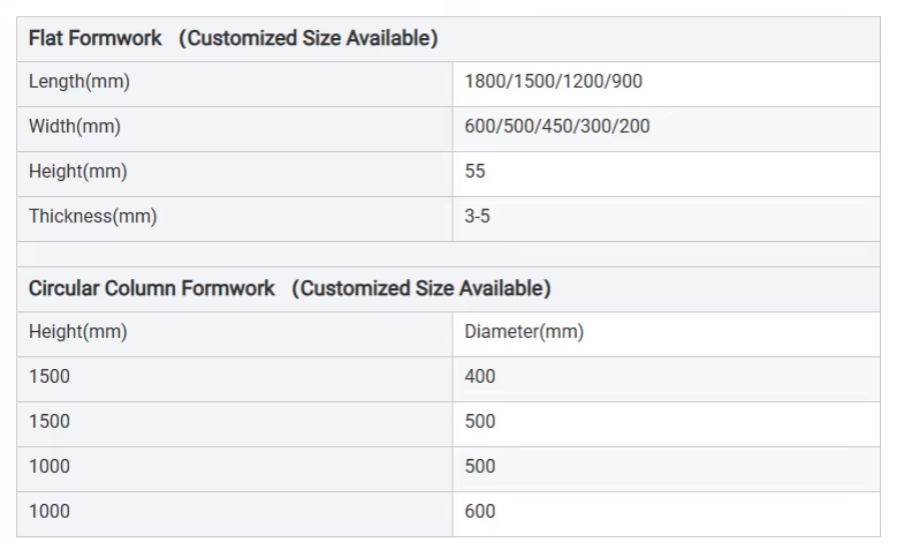Screen dimensions: 900x550
Task: Click 500 diameter in the second 1500 row
Action: 480,422
